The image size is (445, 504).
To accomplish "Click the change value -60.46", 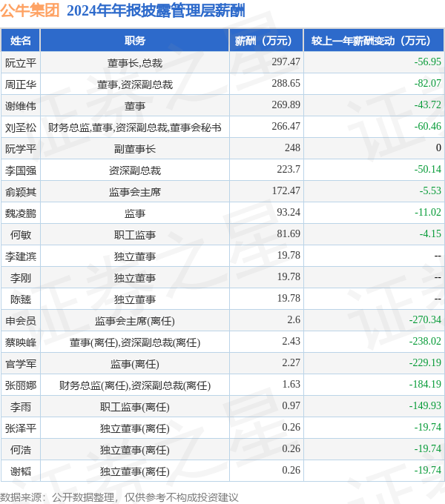I will [x=427, y=126].
